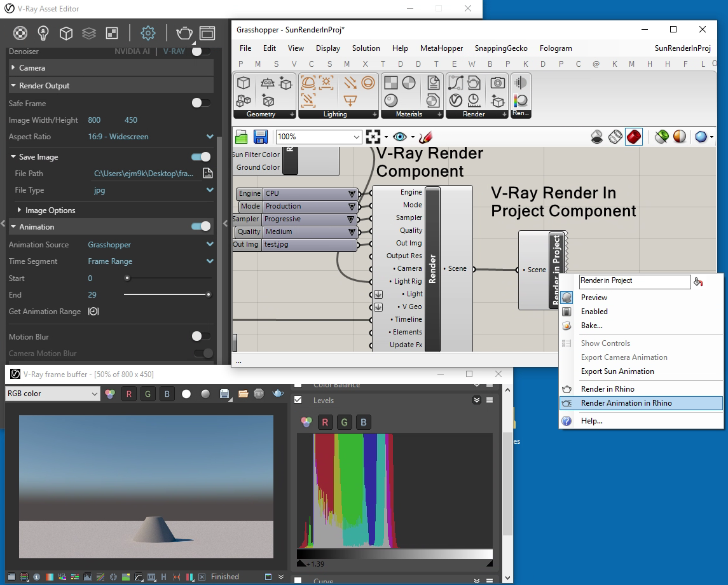Select Render Animation in Rhino
Image resolution: width=728 pixels, height=585 pixels.
pos(641,403)
